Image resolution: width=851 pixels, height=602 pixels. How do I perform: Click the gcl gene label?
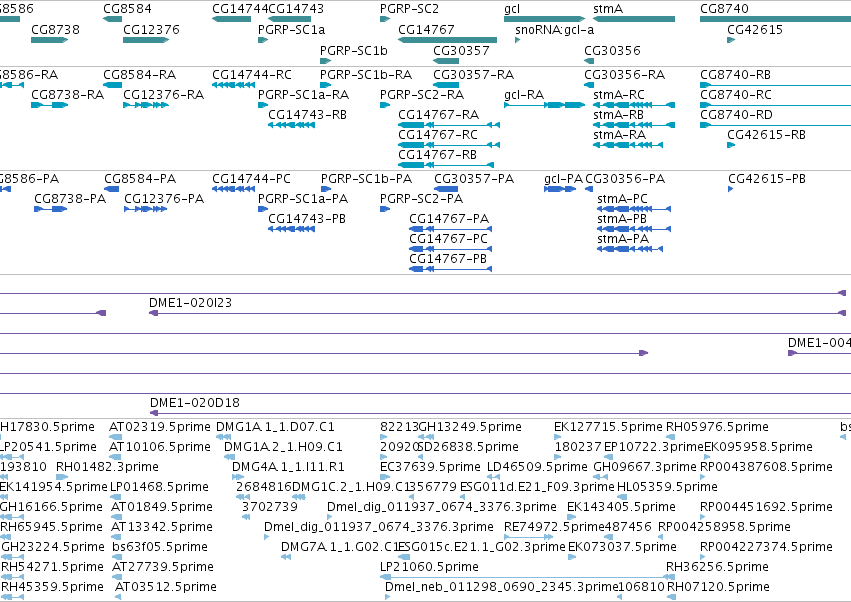coord(512,9)
